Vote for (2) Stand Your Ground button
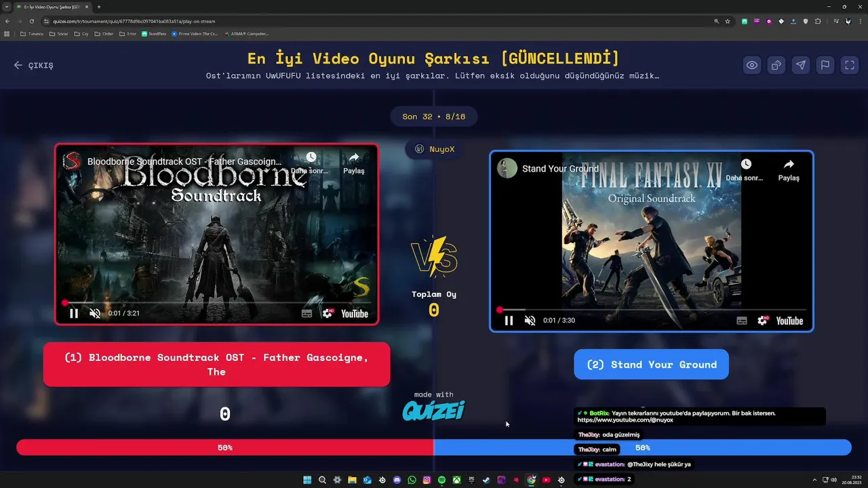Viewport: 868px width, 488px height. [x=651, y=365]
